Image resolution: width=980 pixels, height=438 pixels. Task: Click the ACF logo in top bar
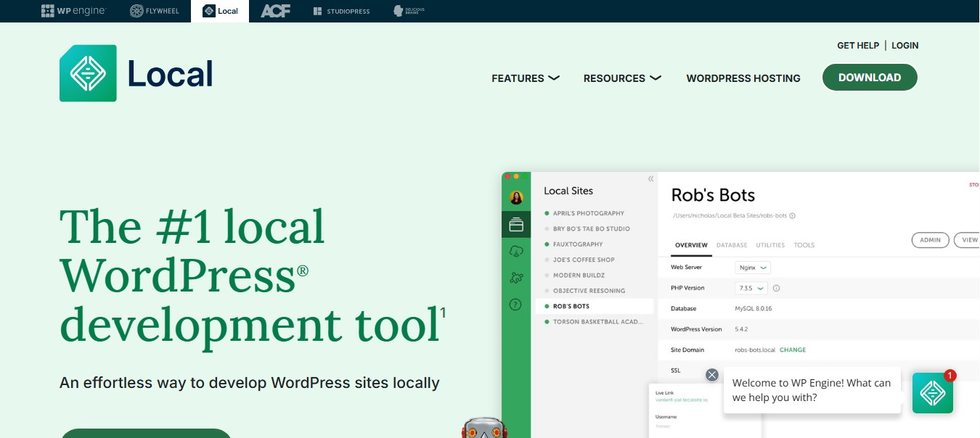[275, 11]
